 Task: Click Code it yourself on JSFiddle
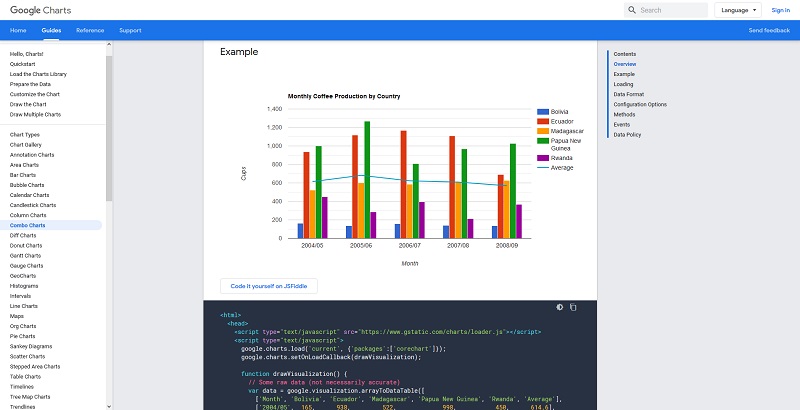point(269,286)
